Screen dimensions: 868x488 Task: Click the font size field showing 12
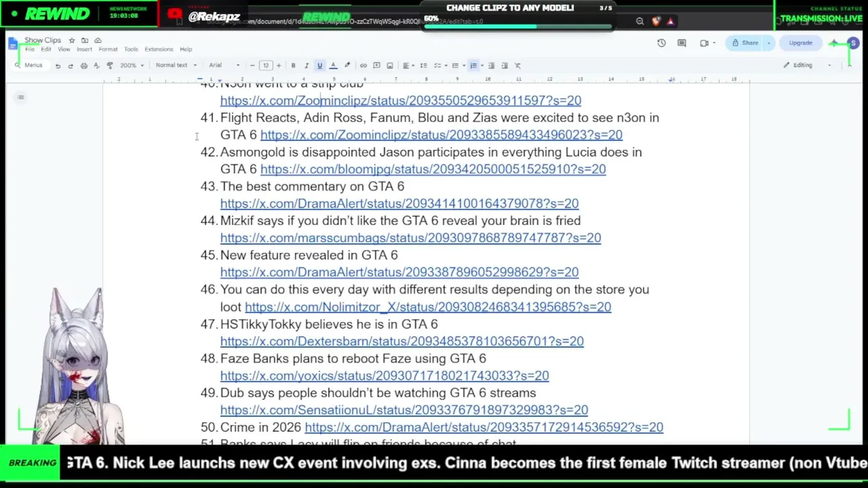coord(266,66)
